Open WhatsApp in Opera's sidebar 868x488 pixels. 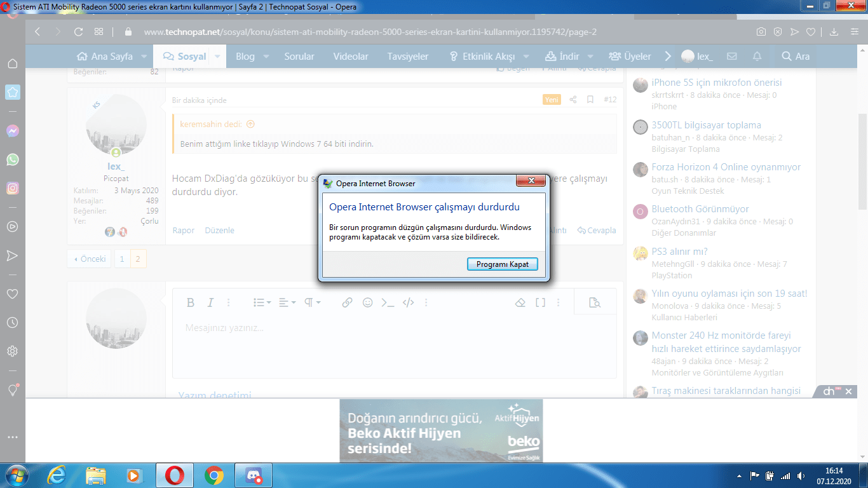(x=12, y=159)
